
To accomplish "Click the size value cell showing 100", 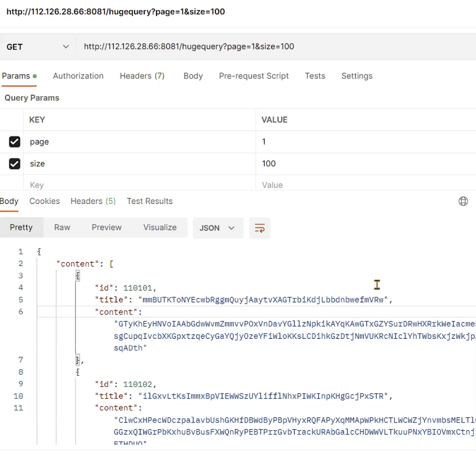I will (x=366, y=163).
